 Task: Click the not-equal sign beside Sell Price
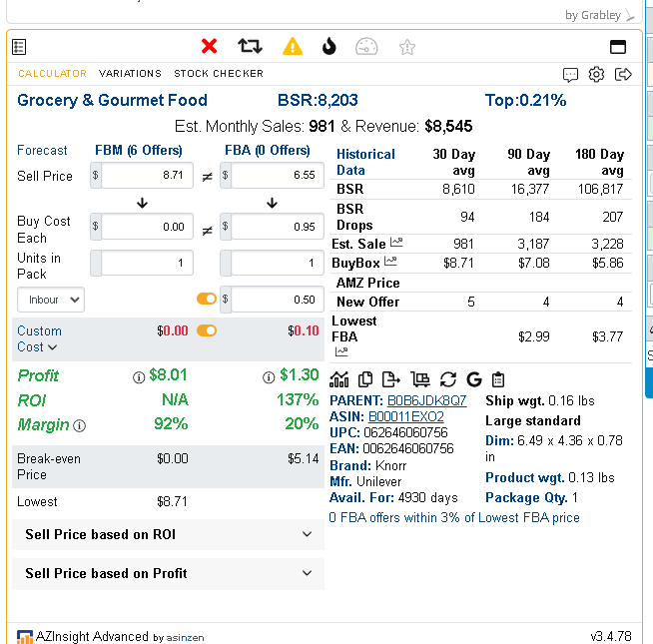click(207, 177)
